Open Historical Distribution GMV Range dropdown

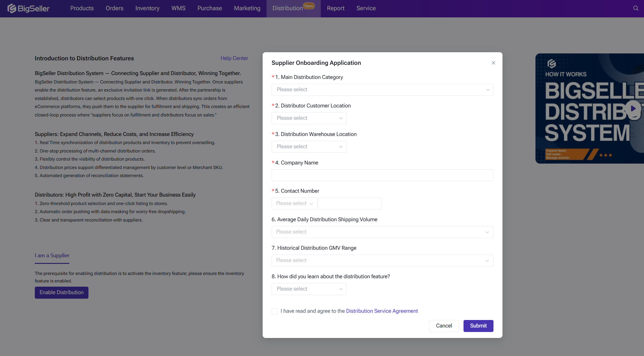[x=382, y=261]
